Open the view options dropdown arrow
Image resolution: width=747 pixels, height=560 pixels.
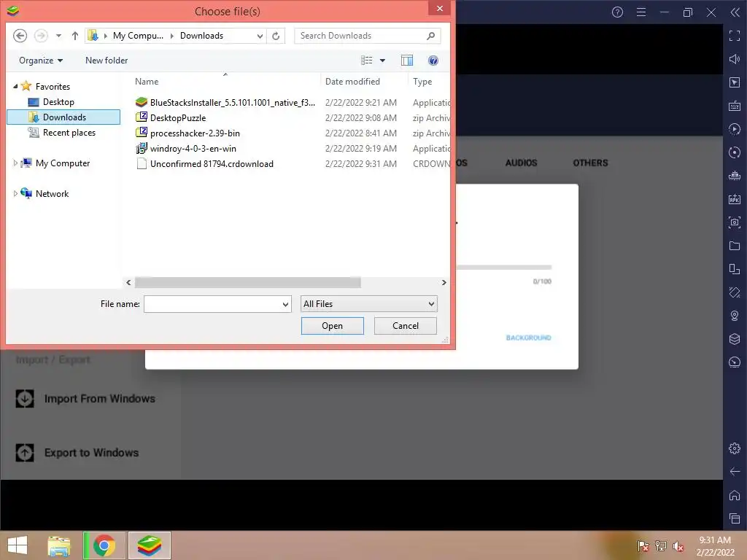(382, 61)
